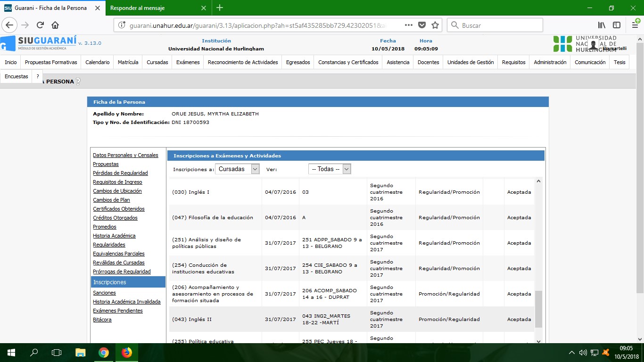This screenshot has width=644, height=362.
Task: Open the Administración menu
Action: (x=550, y=62)
